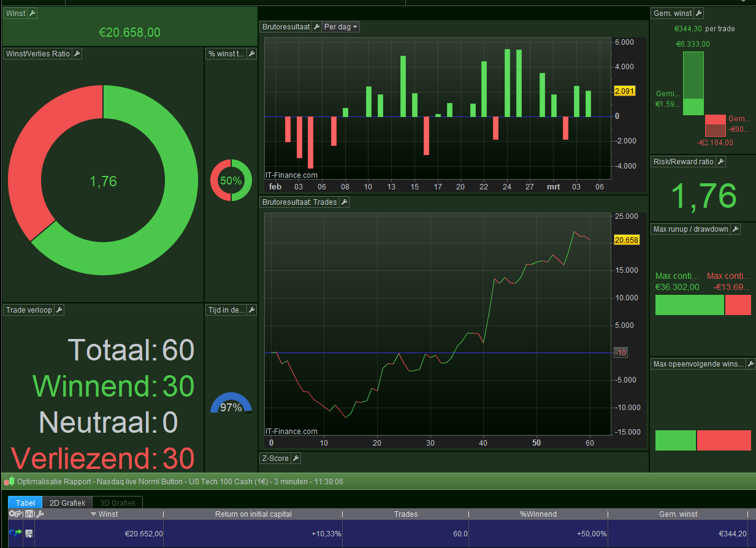756x548 pixels.
Task: Click the 50% win percentage donut
Action: pyautogui.click(x=231, y=180)
